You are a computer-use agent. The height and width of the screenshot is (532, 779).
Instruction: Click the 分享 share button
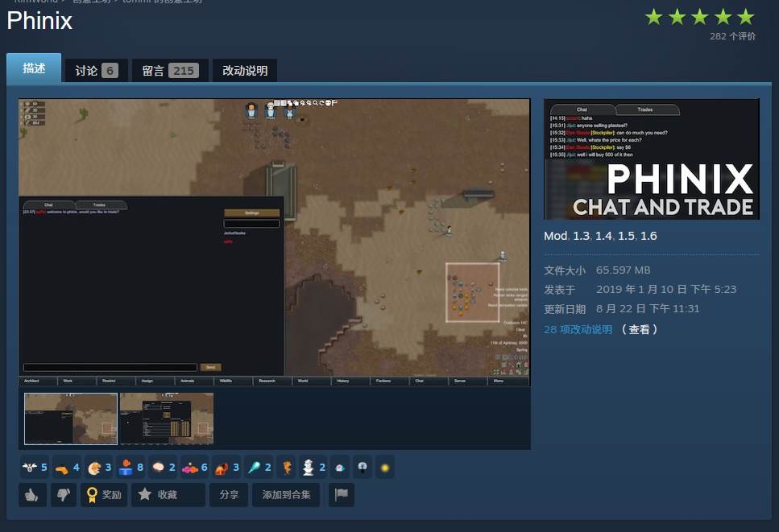pos(229,495)
